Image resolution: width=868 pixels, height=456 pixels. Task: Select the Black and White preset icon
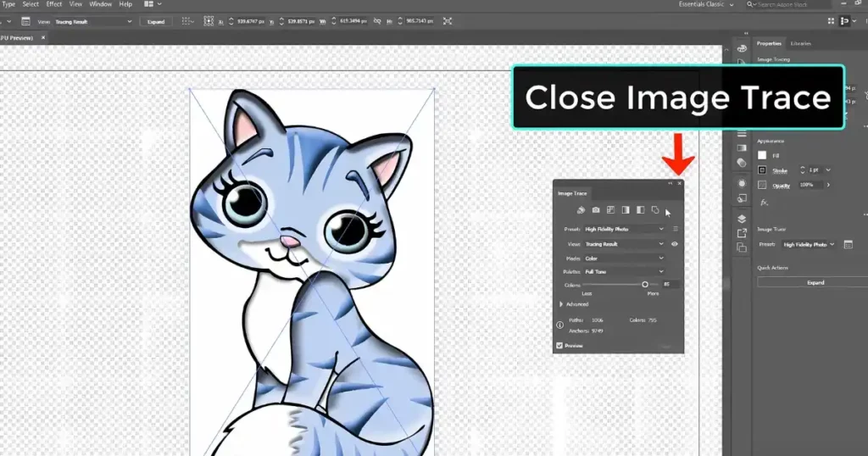pos(641,210)
